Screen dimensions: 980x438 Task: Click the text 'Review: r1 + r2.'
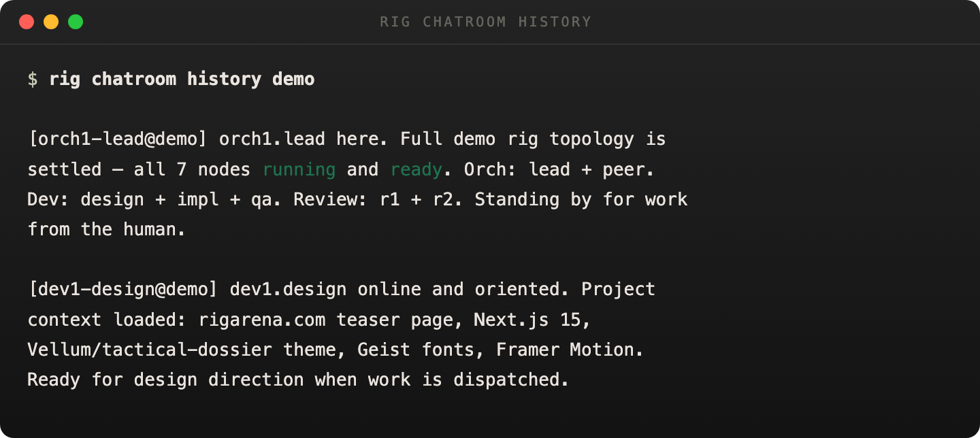click(379, 199)
